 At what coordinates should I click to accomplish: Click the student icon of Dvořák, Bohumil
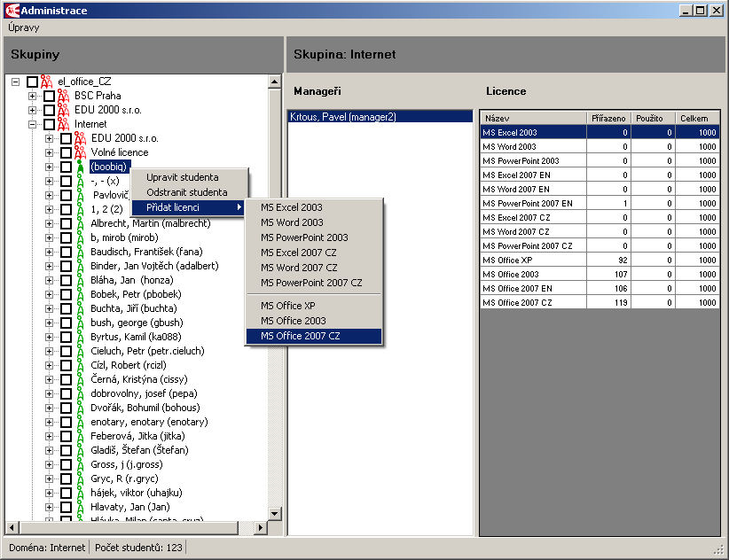click(x=80, y=408)
